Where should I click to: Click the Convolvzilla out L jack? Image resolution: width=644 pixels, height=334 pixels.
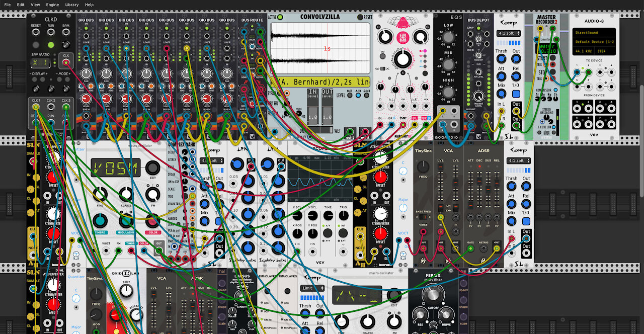pyautogui.click(x=350, y=132)
